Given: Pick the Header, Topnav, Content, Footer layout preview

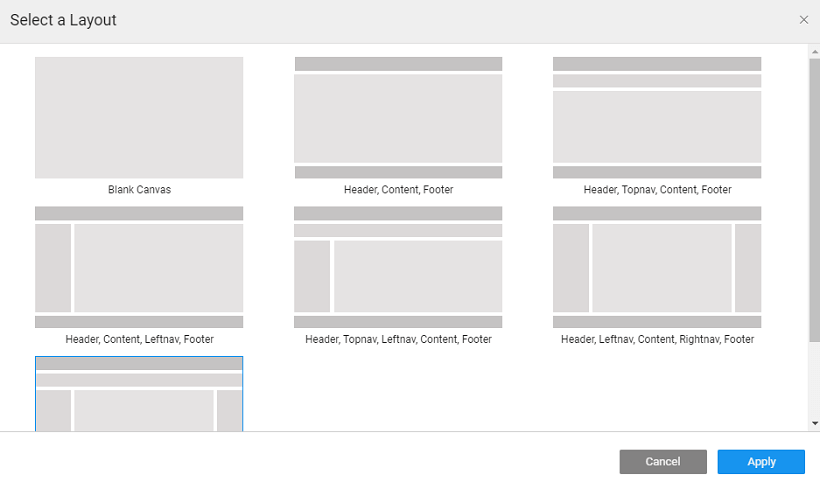Looking at the screenshot, I should click(657, 117).
